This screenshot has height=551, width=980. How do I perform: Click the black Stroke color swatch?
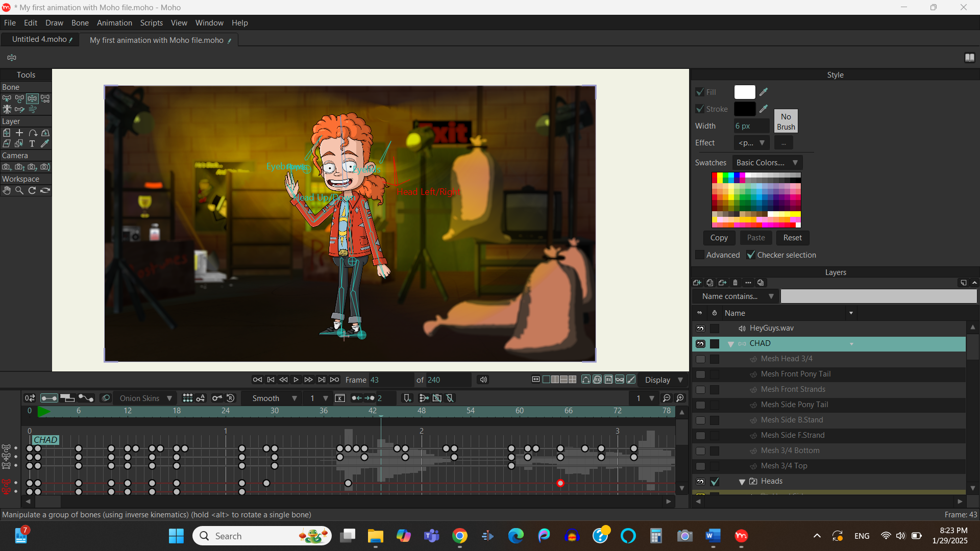click(744, 109)
